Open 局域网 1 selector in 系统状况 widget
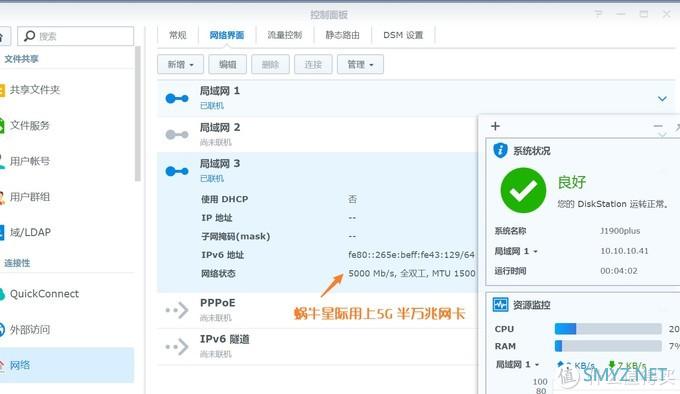680x394 pixels. tap(516, 251)
